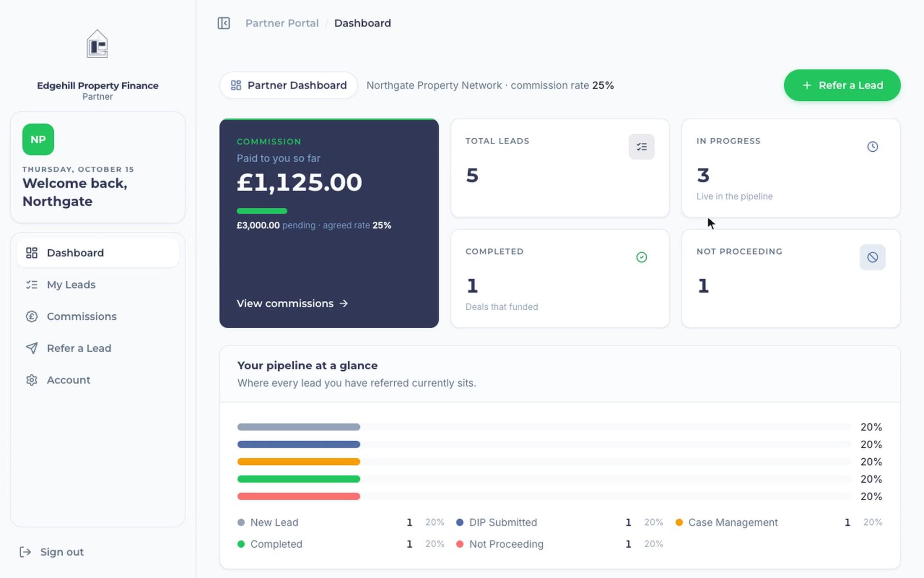
Task: Click the blue DIP Submitted pipeline bar
Action: (299, 444)
